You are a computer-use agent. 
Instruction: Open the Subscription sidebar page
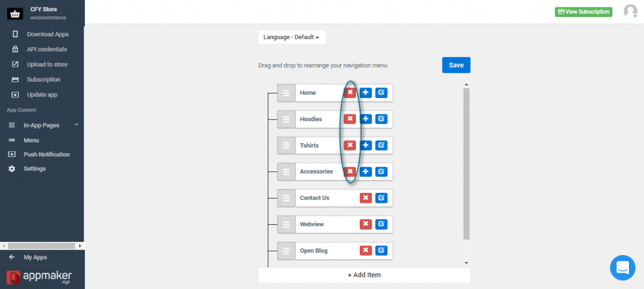43,80
